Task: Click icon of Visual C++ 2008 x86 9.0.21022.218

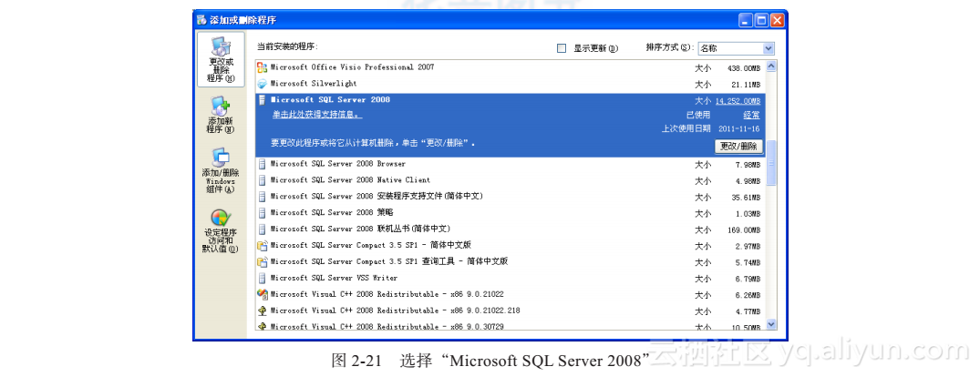Action: tap(263, 311)
